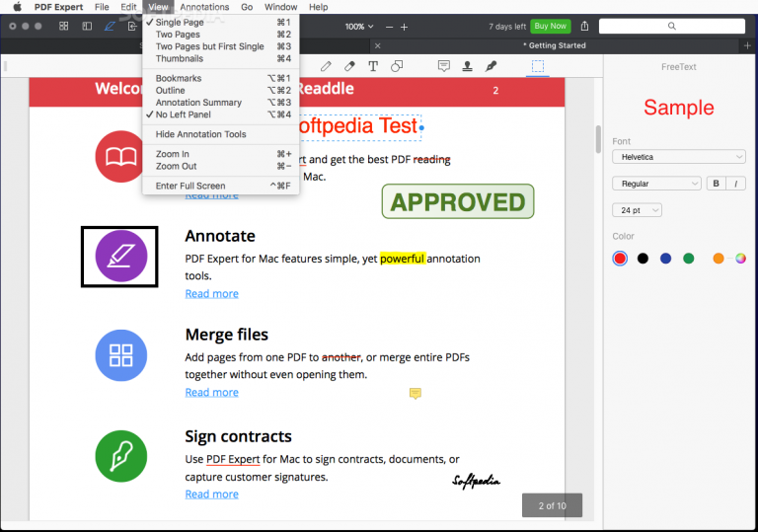Click the purple Annotate circle icon
Image resolution: width=758 pixels, height=532 pixels.
tap(120, 257)
